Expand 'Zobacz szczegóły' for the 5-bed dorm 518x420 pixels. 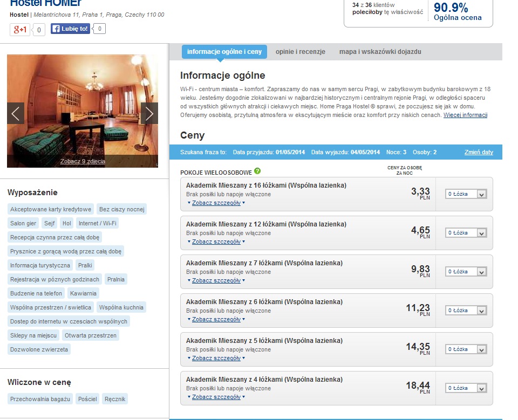pyautogui.click(x=216, y=358)
